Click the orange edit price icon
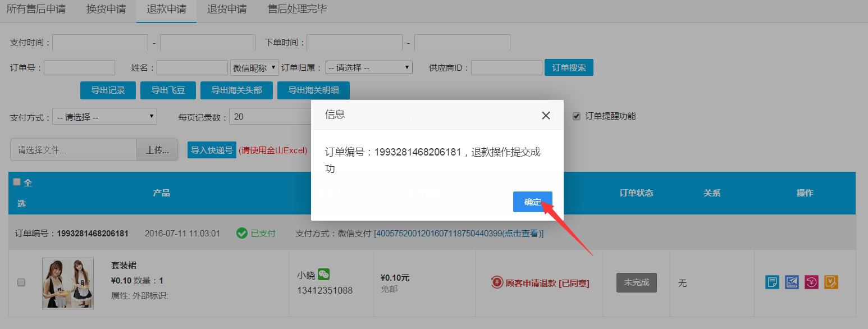The image size is (868, 329). pyautogui.click(x=832, y=282)
